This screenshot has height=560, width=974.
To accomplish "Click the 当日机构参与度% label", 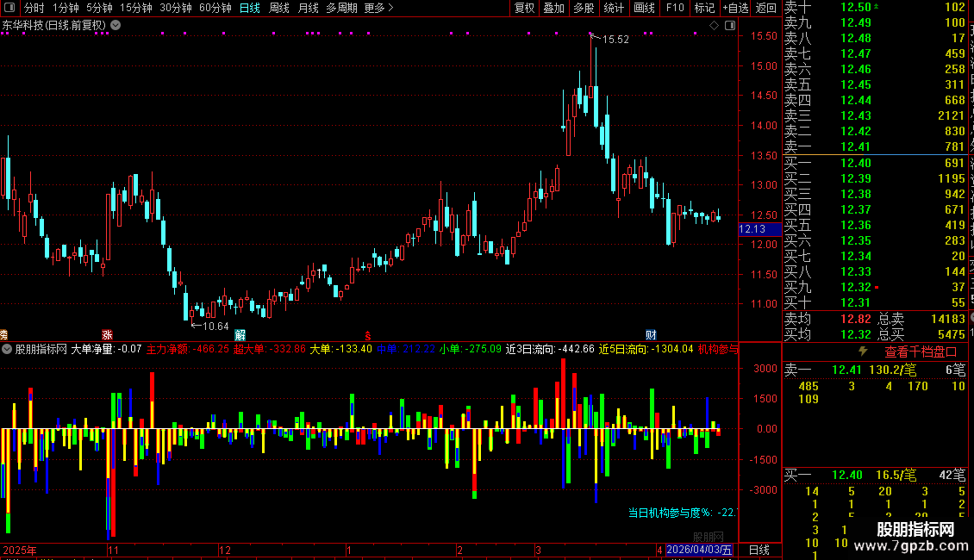I will [x=682, y=513].
